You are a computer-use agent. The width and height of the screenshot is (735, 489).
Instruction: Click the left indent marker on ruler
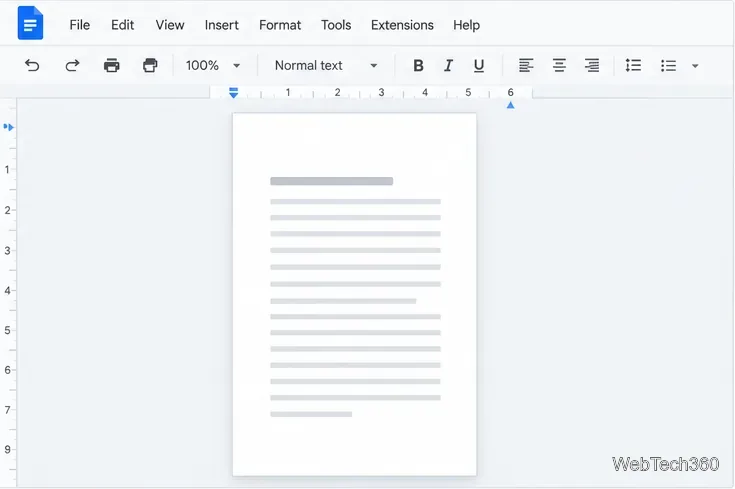[x=233, y=92]
